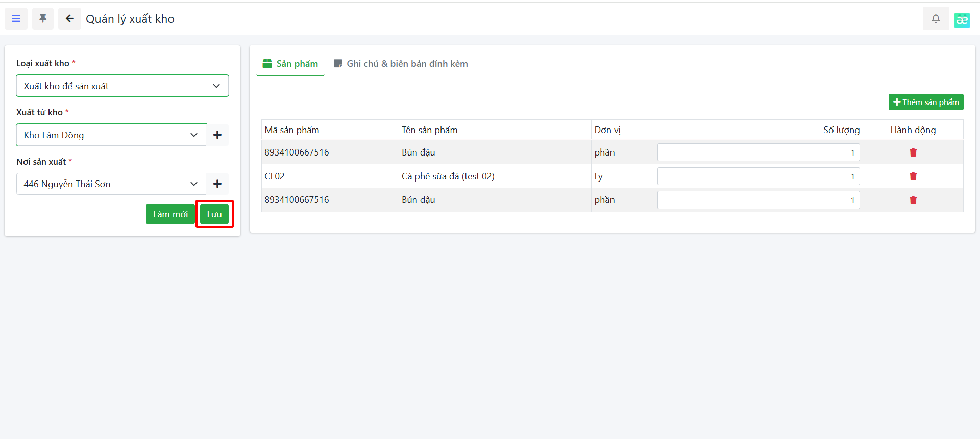
Task: Open Ghi chú & biên bản đính kèm tab
Action: [401, 64]
